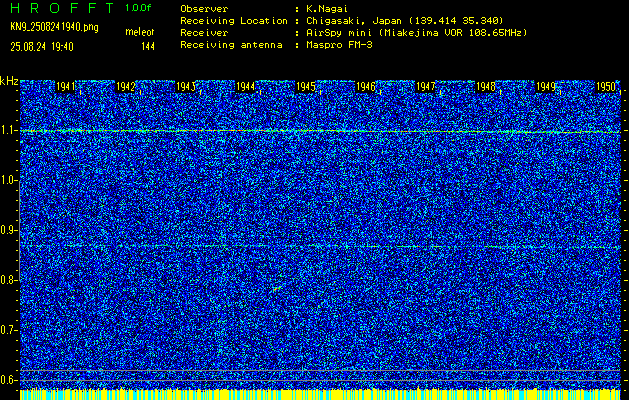Select the location text Chigasaki, Japan

(355, 20)
